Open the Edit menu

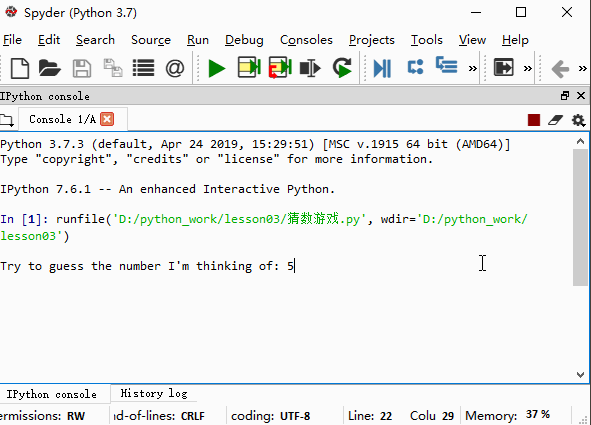pos(49,40)
